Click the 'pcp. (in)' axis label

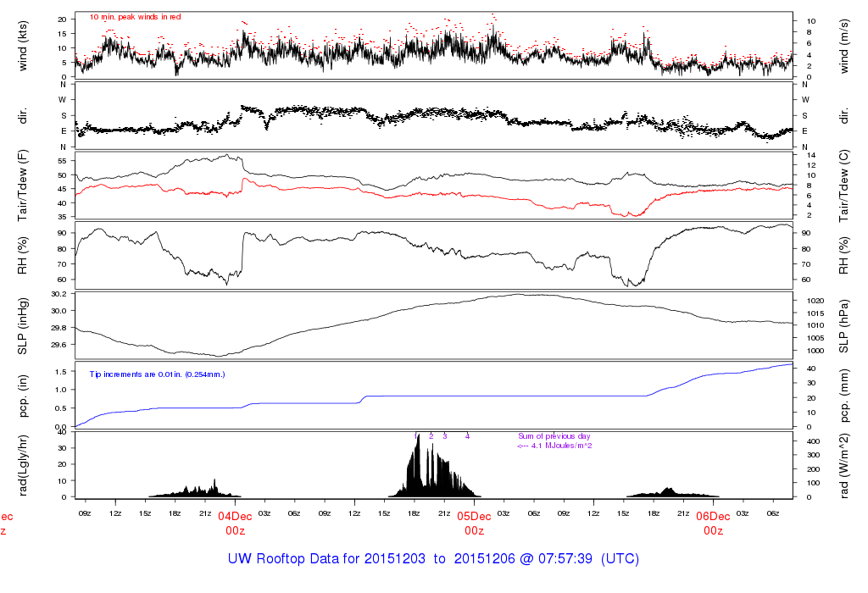pos(23,396)
